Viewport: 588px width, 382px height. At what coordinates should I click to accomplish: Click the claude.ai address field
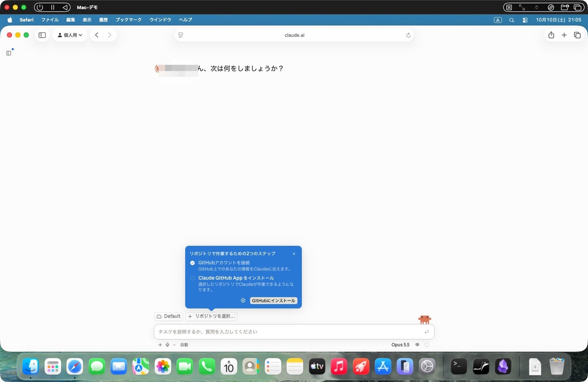click(294, 35)
